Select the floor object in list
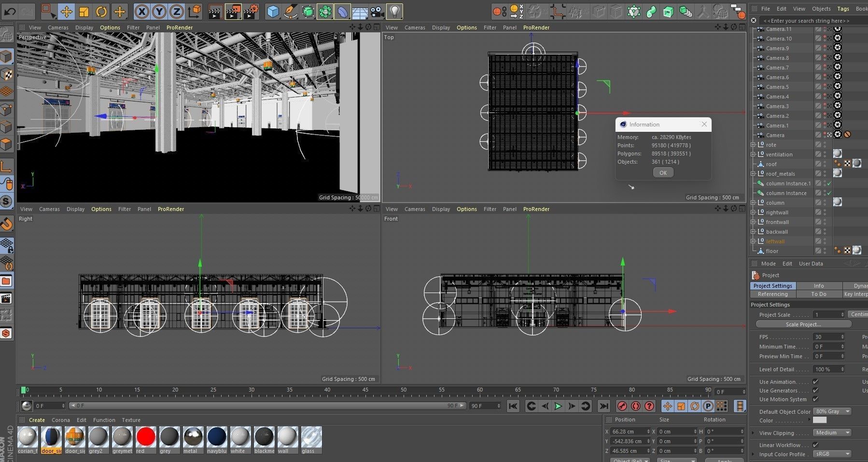 (x=772, y=251)
